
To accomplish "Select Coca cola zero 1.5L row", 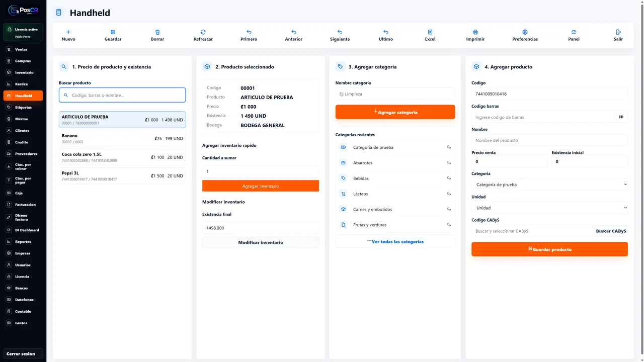I will coord(122,157).
